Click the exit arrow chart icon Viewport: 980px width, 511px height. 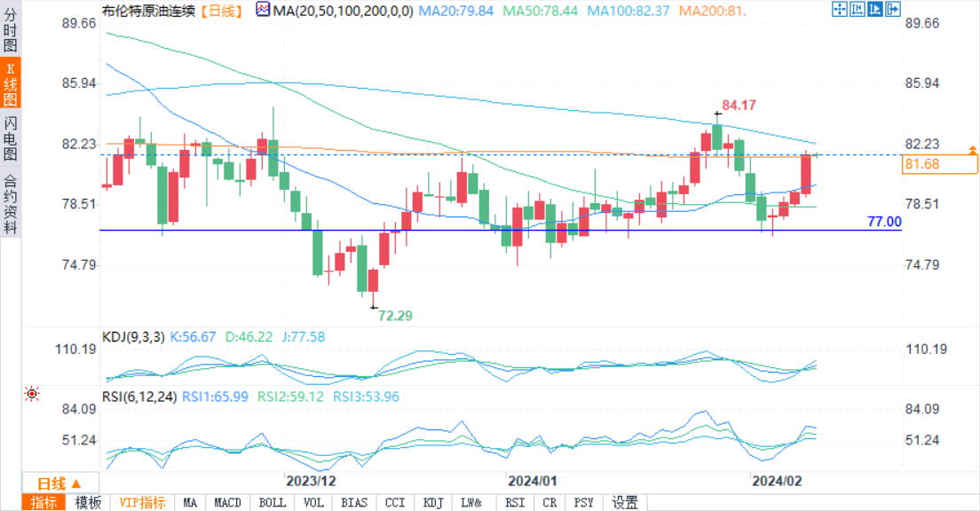coord(891,11)
